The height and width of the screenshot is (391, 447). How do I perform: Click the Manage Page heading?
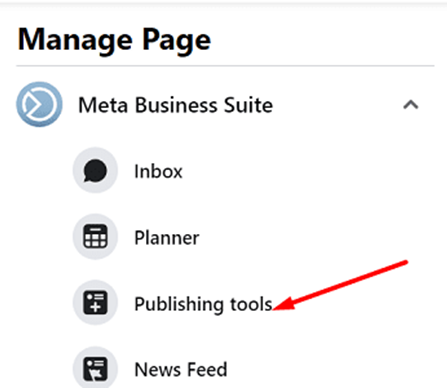tap(114, 40)
